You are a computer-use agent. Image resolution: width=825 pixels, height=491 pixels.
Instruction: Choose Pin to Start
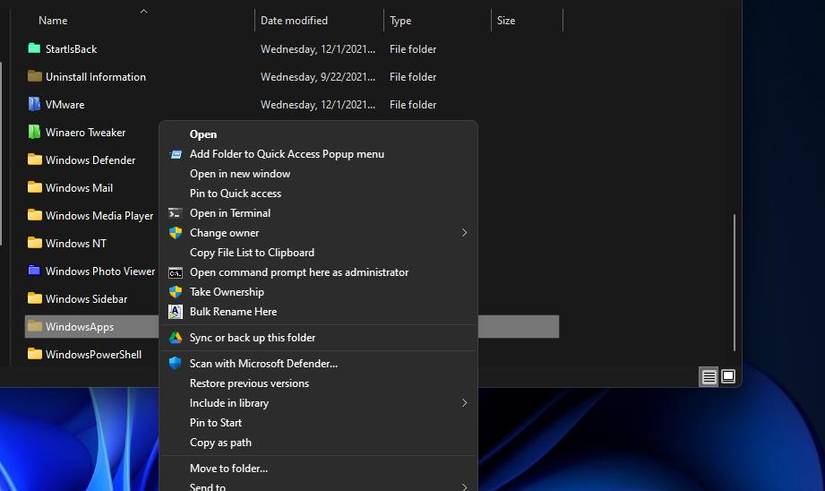coord(216,423)
